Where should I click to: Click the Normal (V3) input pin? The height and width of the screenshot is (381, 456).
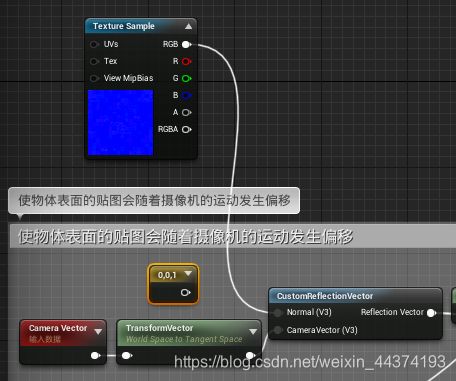tap(277, 312)
